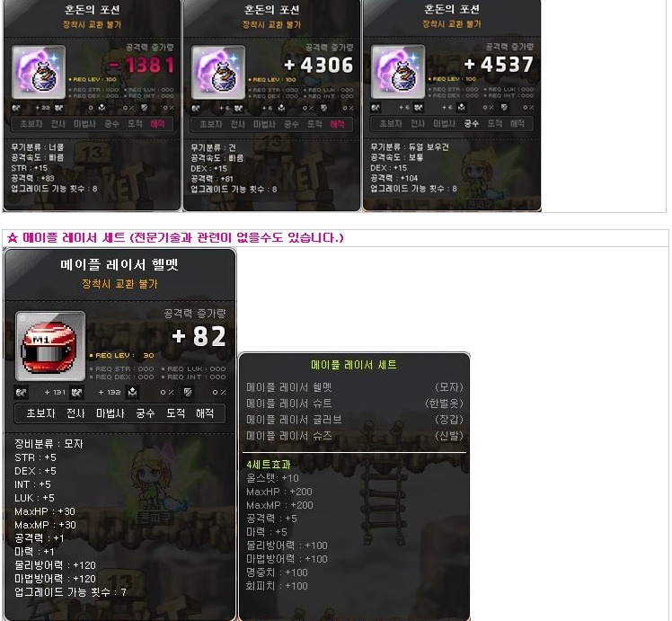
Task: Click the Maple Racer helmet item icon
Action: (x=50, y=346)
